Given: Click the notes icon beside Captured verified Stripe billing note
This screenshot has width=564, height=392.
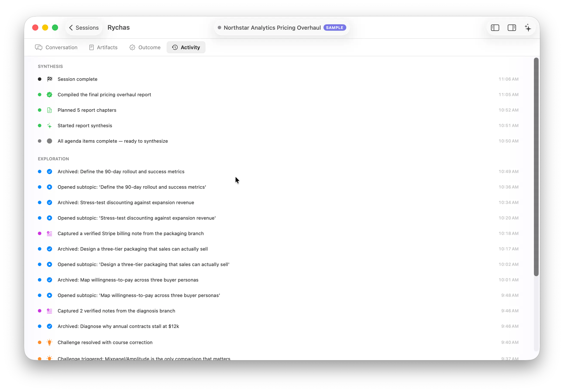Looking at the screenshot, I should pos(50,233).
